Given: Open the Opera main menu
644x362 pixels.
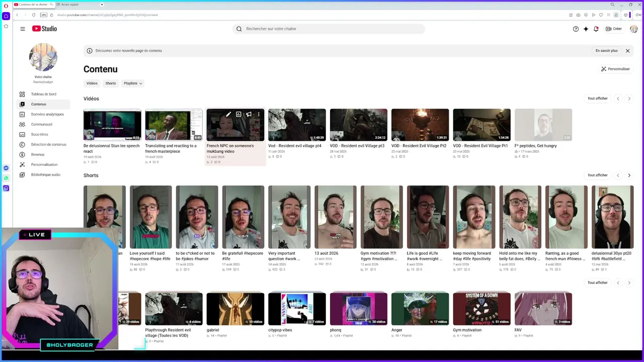Looking at the screenshot, I should pos(6,6).
